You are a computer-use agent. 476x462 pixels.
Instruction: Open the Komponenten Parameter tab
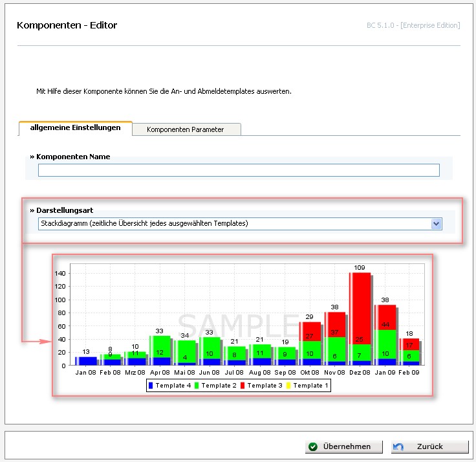tap(186, 129)
